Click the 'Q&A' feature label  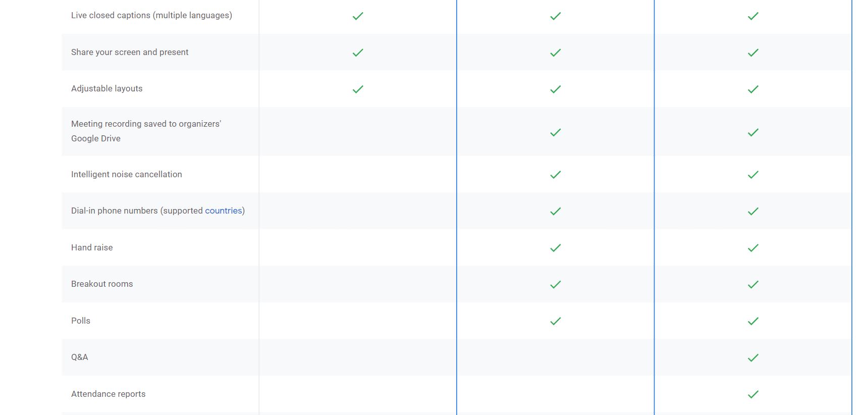click(80, 357)
